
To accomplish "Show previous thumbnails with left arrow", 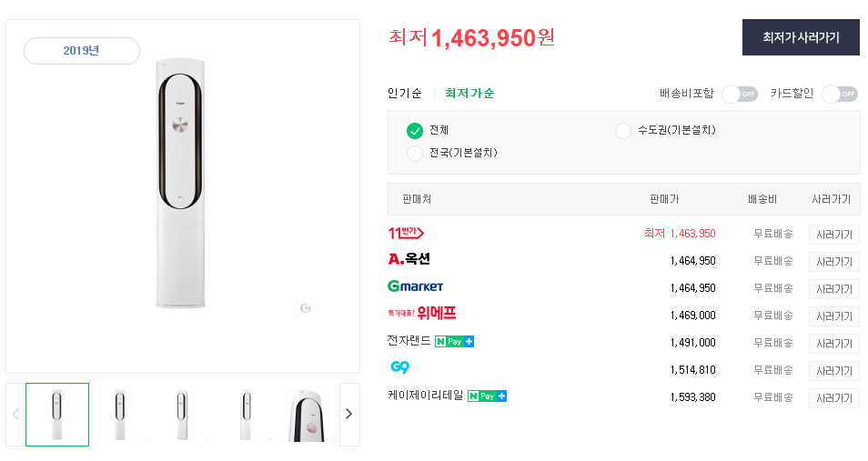I will coord(16,414).
